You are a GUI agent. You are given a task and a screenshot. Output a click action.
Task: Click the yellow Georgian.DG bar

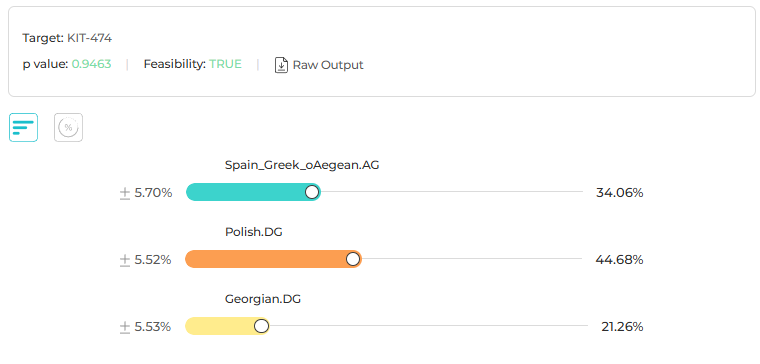point(227,326)
